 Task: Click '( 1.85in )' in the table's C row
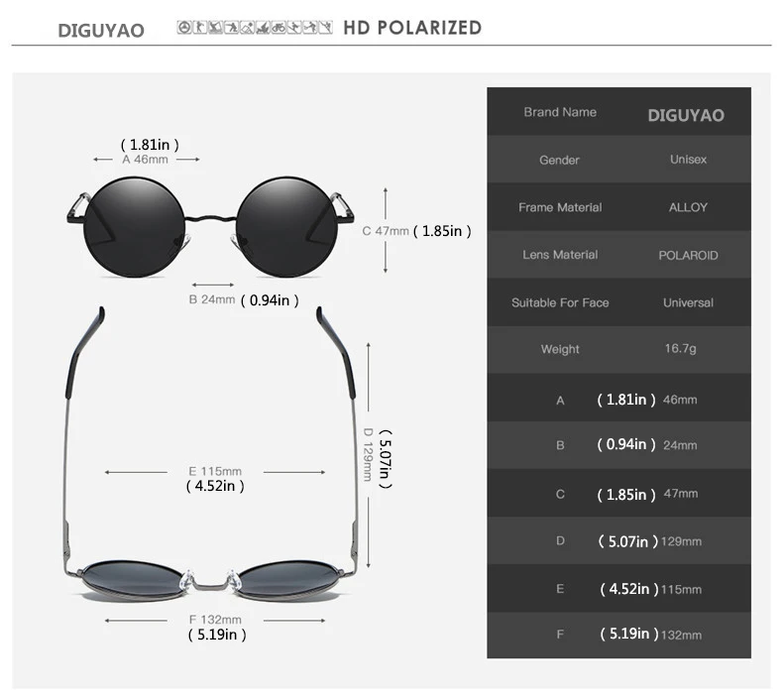click(626, 495)
